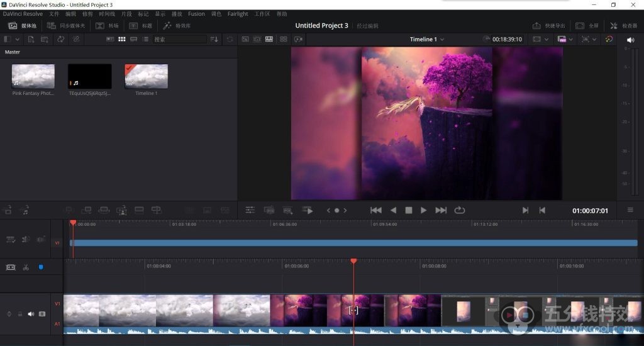644x346 pixels.
Task: Open the Fusion menu
Action: (196, 14)
